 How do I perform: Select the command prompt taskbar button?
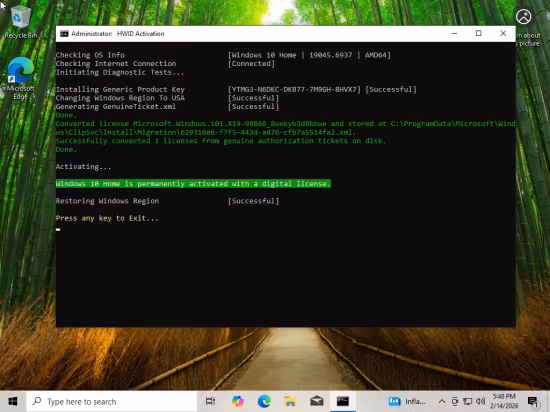tap(343, 401)
